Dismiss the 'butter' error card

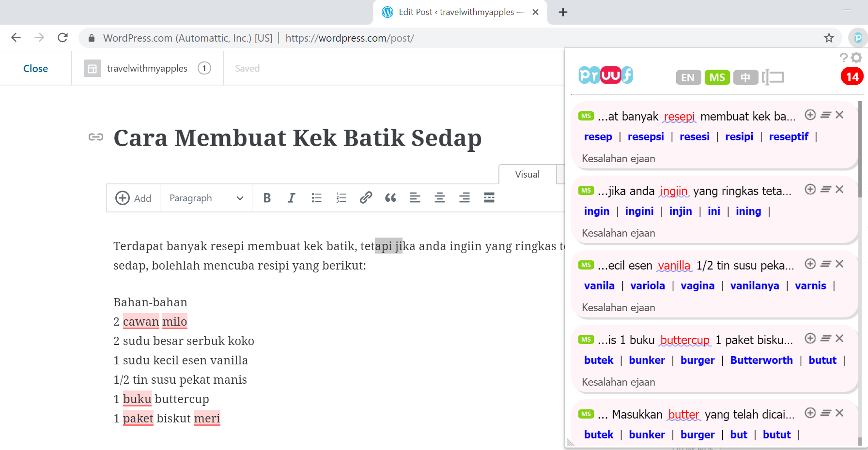tap(840, 413)
